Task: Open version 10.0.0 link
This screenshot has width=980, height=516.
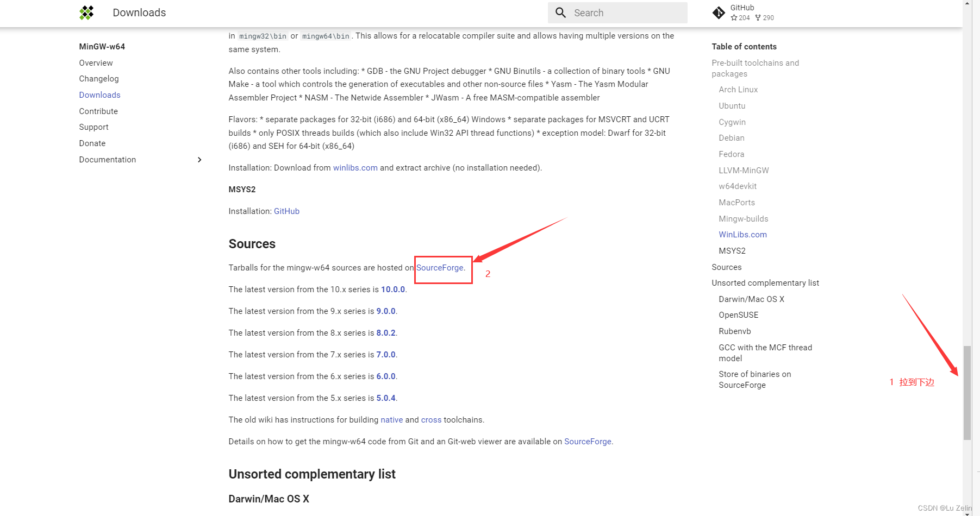Action: click(393, 290)
